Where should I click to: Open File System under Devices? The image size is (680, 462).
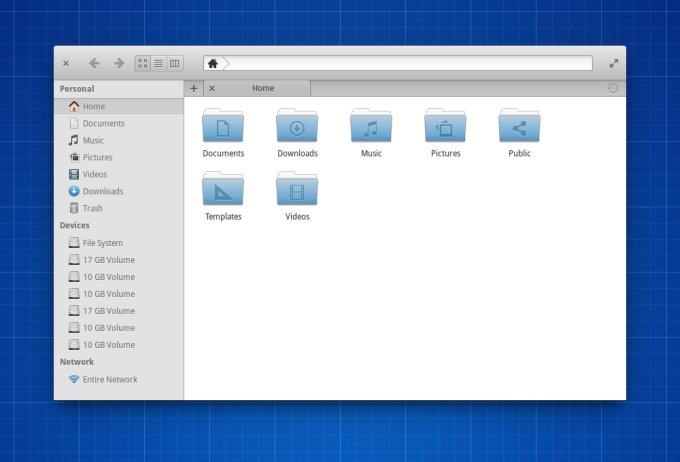102,243
